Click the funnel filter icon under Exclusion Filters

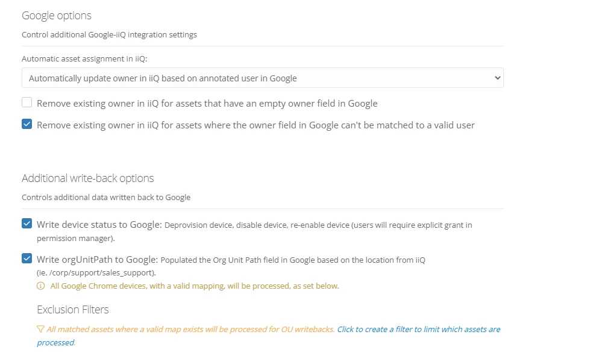click(40, 330)
